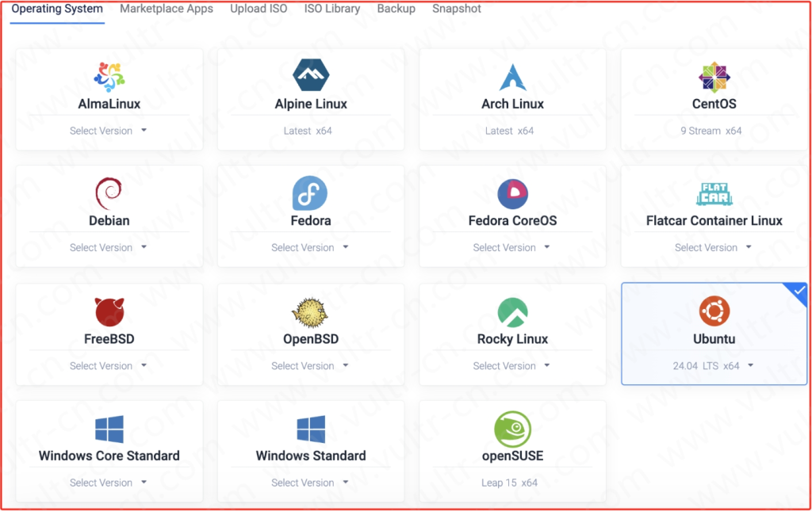This screenshot has width=812, height=511.
Task: Click the OpenBSD pufferfish logo
Action: [x=310, y=312]
